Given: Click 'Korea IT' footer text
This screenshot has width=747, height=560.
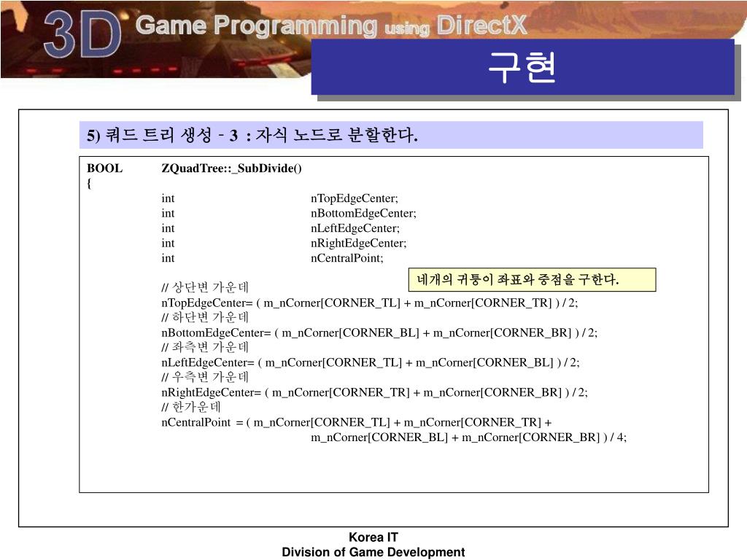Looking at the screenshot, I should (x=373, y=537).
